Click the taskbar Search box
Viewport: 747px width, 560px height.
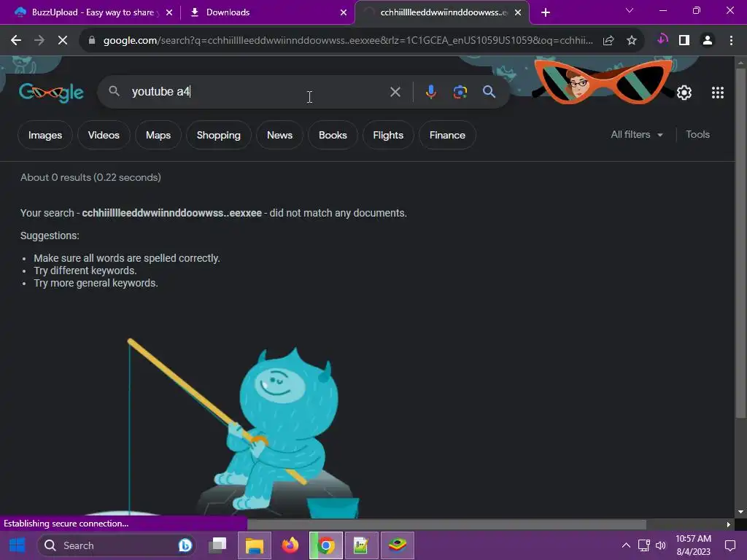pyautogui.click(x=116, y=545)
